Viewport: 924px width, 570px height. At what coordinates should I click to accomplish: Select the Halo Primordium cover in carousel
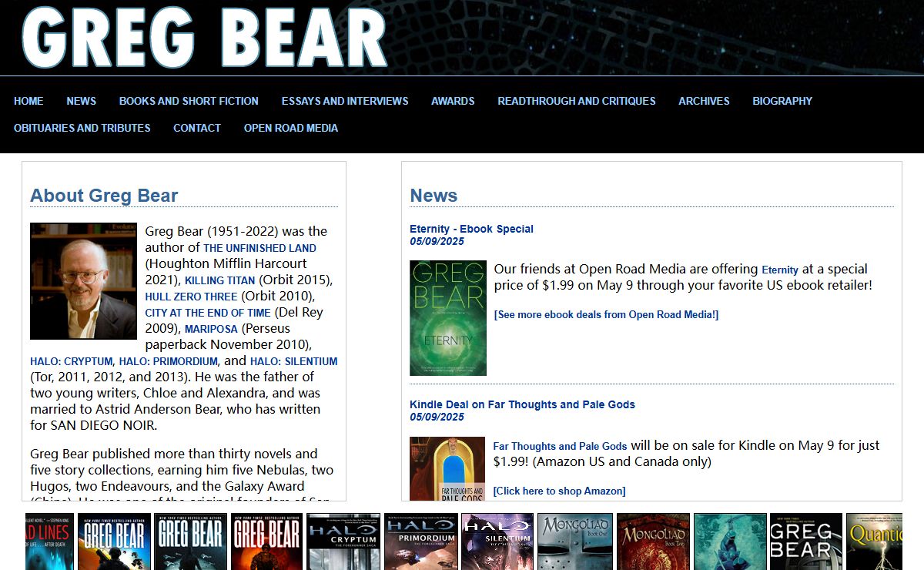pyautogui.click(x=421, y=541)
